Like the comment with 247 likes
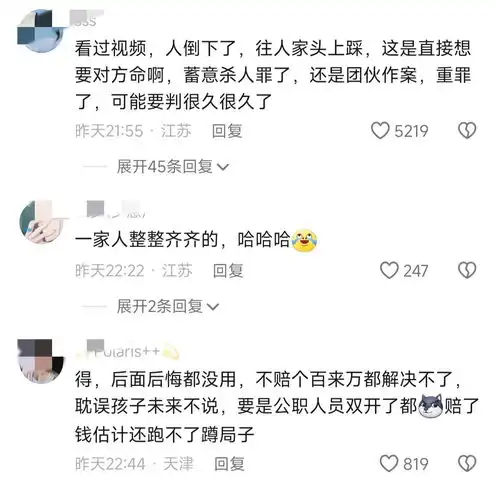Viewport: 500px width, 478px height. (389, 270)
